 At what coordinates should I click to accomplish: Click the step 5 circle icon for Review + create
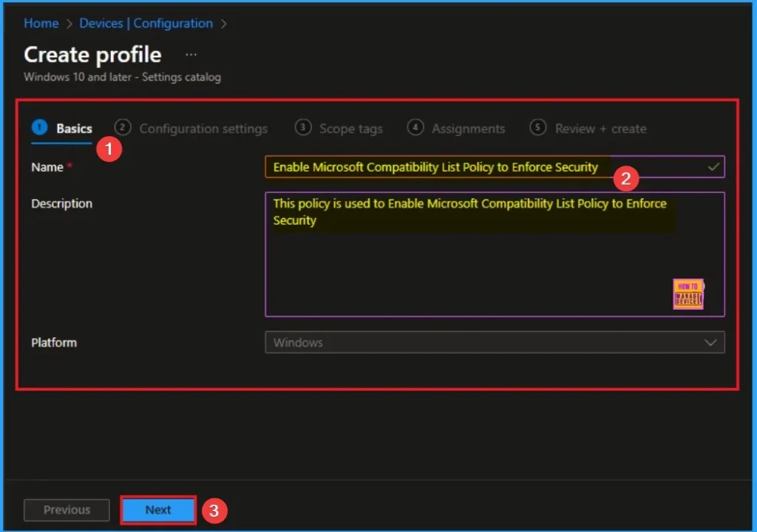coord(538,127)
